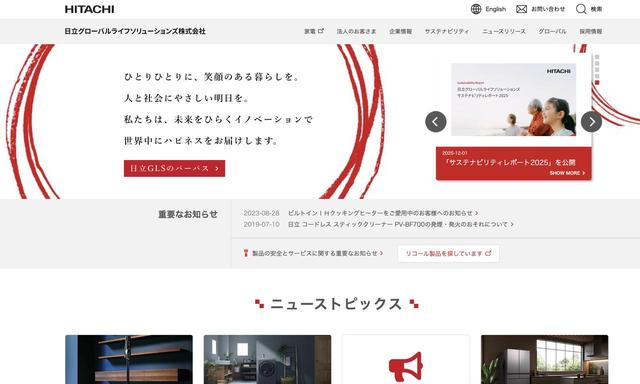Viewport: 640px width, 384px height.
Task: Open the サステナビリティ menu
Action: [x=447, y=31]
